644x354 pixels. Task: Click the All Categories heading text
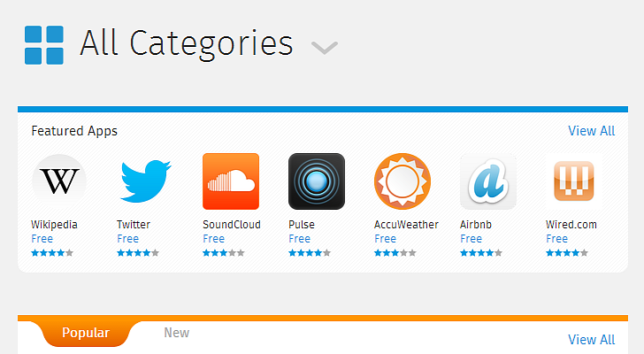click(187, 43)
